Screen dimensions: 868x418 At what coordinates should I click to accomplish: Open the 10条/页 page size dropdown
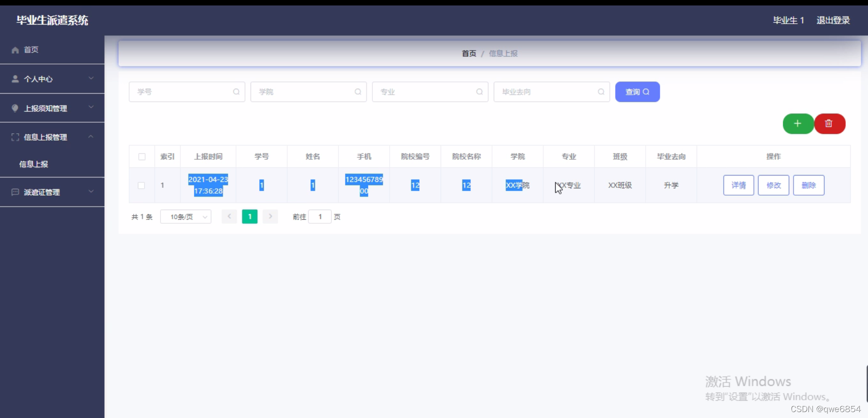click(186, 217)
